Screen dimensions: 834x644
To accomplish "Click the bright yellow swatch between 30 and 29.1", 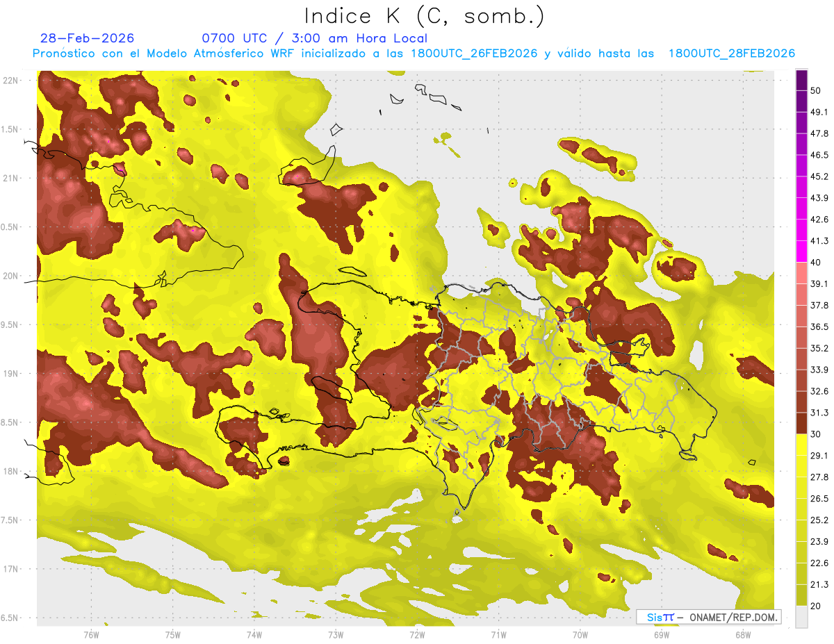I will [x=801, y=445].
